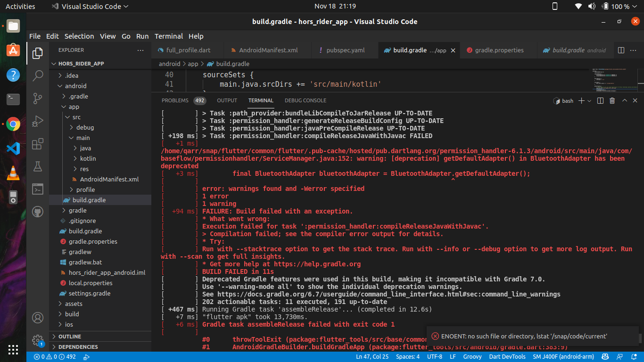The width and height of the screenshot is (644, 362).
Task: Open Help icon in the dock
Action: pyautogui.click(x=13, y=74)
